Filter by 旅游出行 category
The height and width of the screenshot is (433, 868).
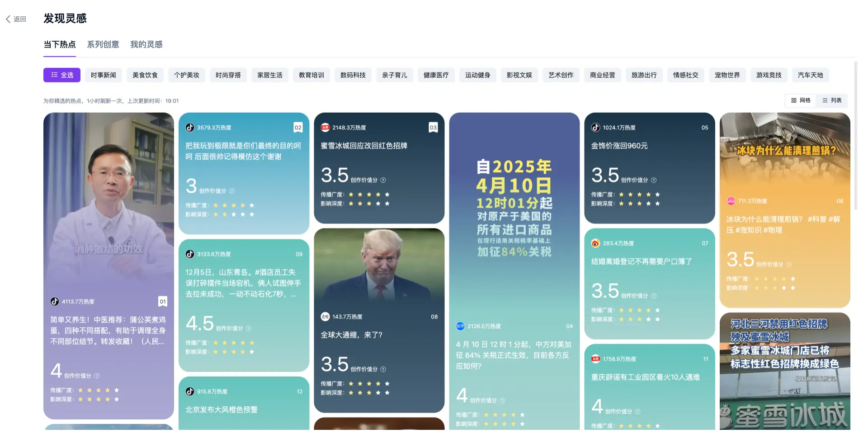(644, 75)
